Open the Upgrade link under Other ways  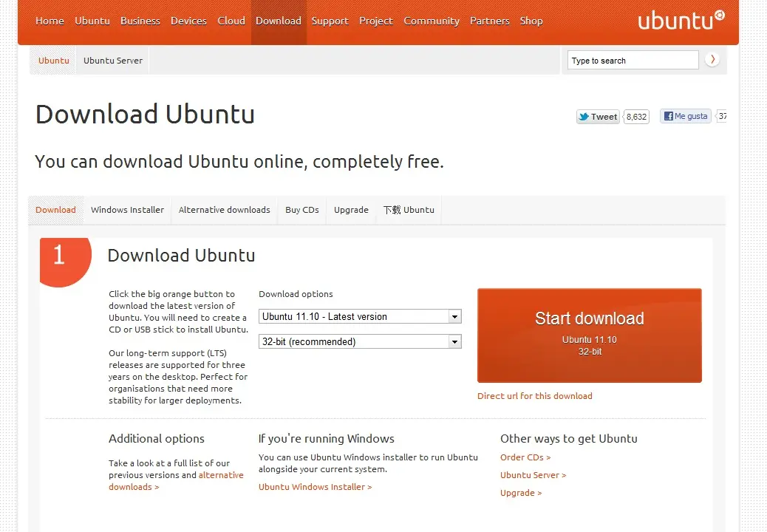(x=521, y=493)
